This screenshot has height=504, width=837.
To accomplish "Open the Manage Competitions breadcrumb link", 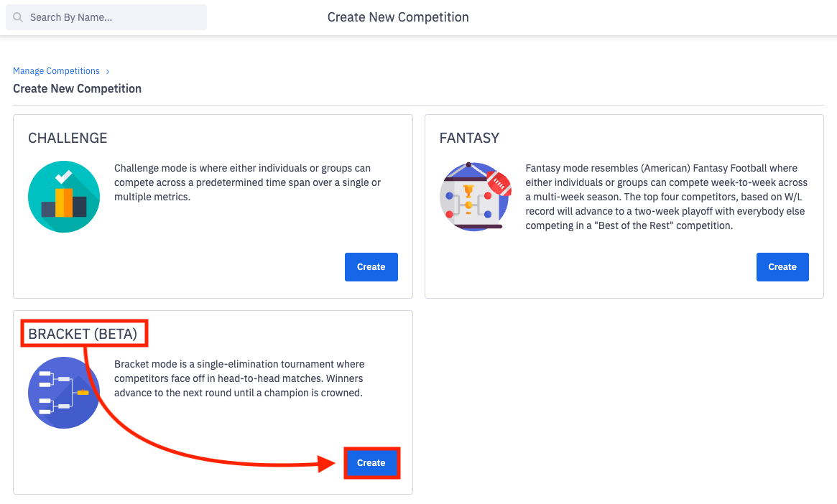I will click(x=56, y=71).
